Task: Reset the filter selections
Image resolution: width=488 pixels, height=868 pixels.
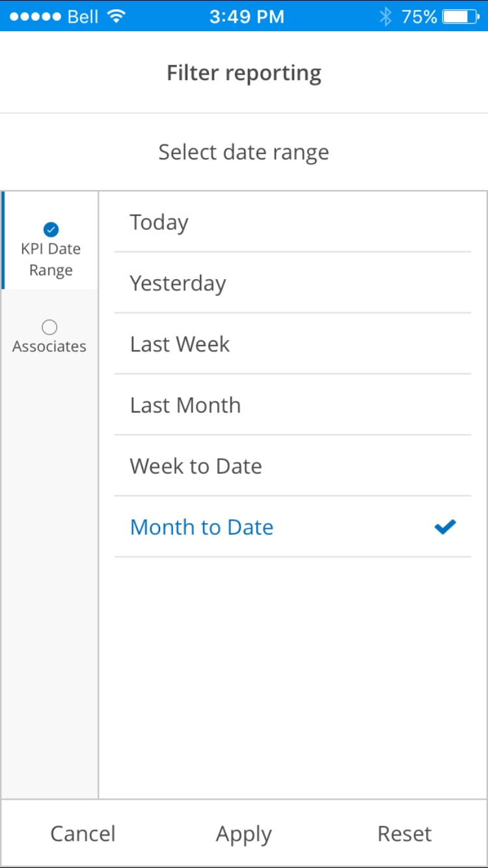Action: coord(404,834)
